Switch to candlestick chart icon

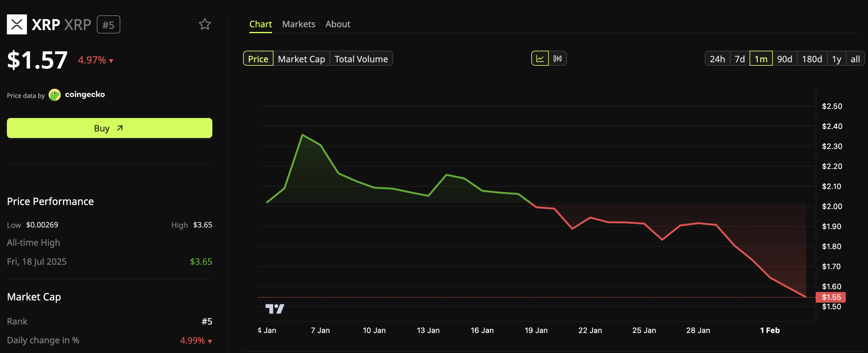point(558,58)
